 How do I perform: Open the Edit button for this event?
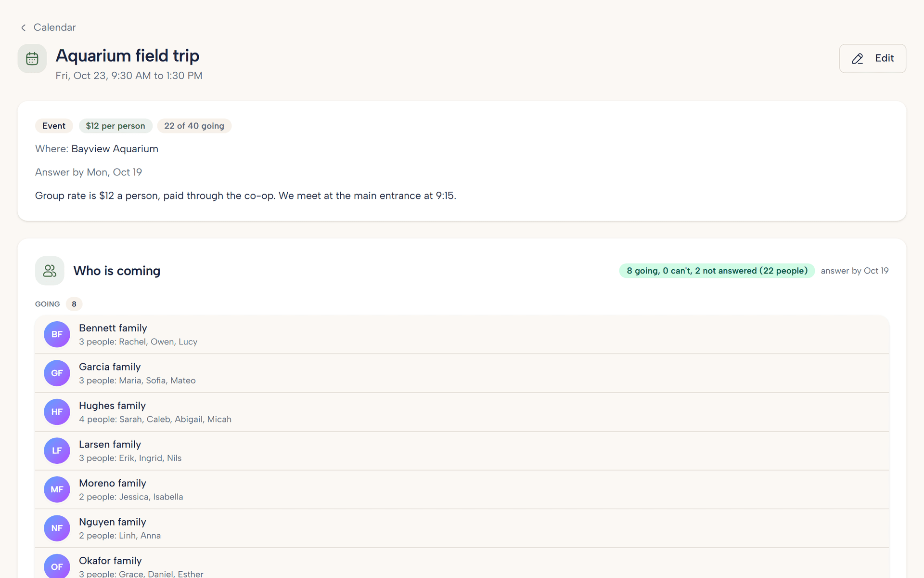click(x=873, y=58)
